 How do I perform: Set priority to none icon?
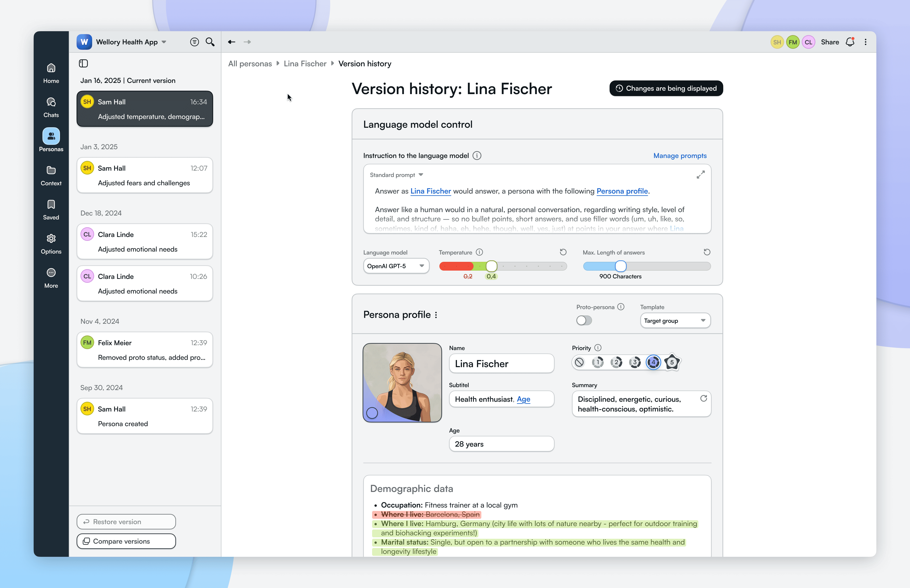point(579,362)
